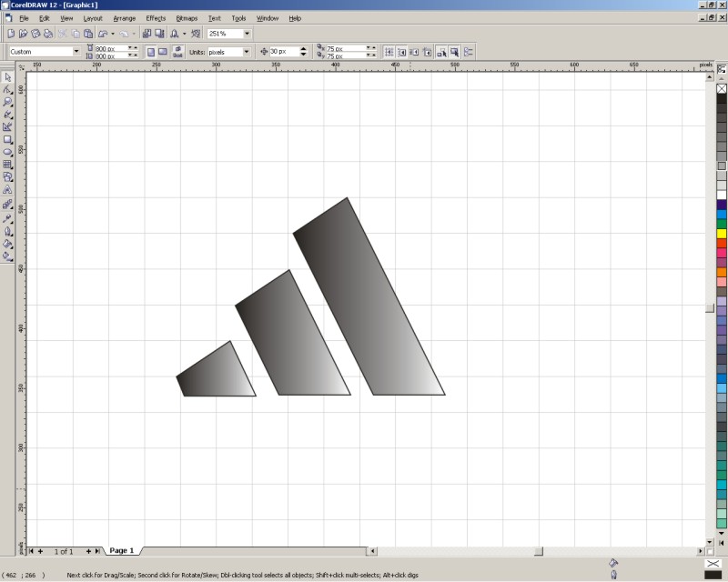Click the No Color swatch in palette

722,88
